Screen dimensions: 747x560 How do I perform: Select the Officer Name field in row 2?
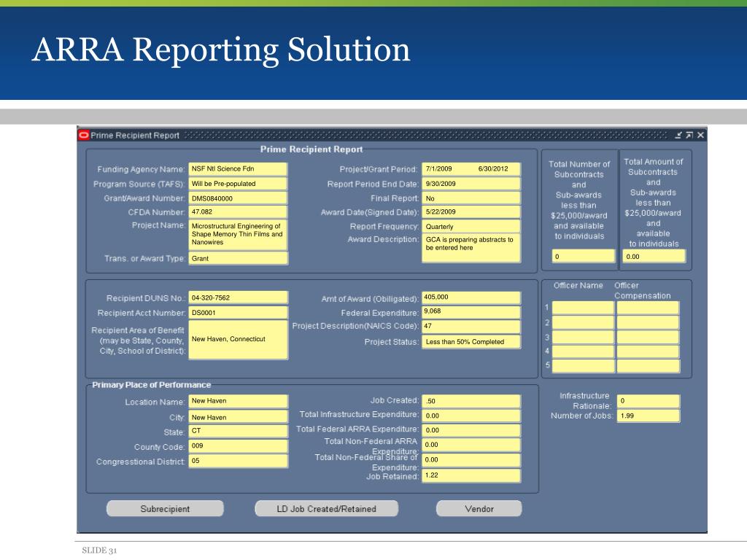[583, 322]
